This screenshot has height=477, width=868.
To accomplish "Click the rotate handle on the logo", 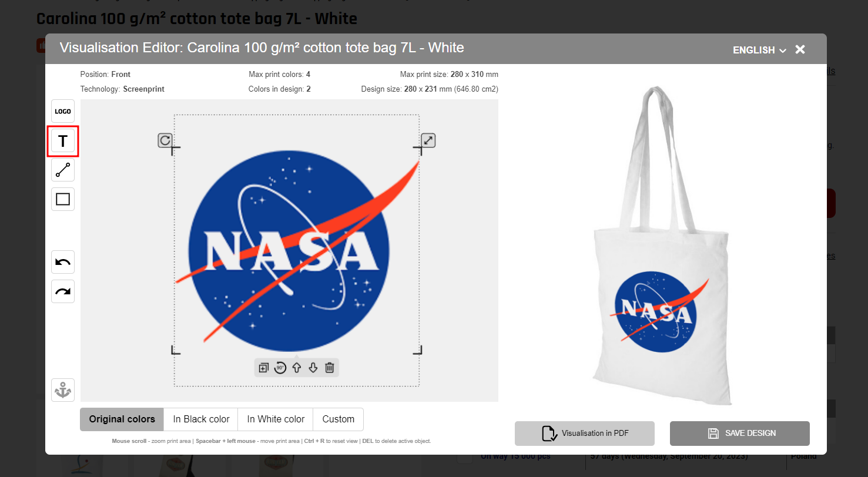I will click(x=165, y=140).
